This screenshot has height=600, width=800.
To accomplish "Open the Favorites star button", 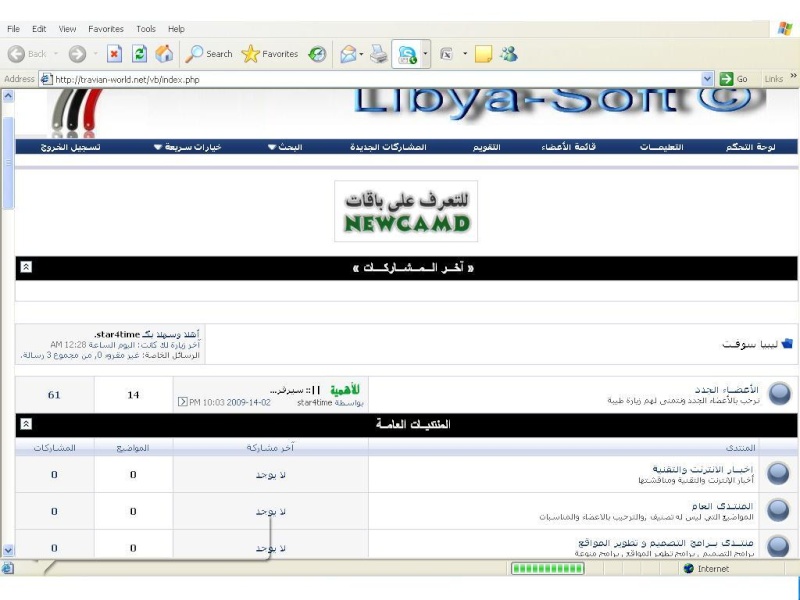I will click(270, 54).
